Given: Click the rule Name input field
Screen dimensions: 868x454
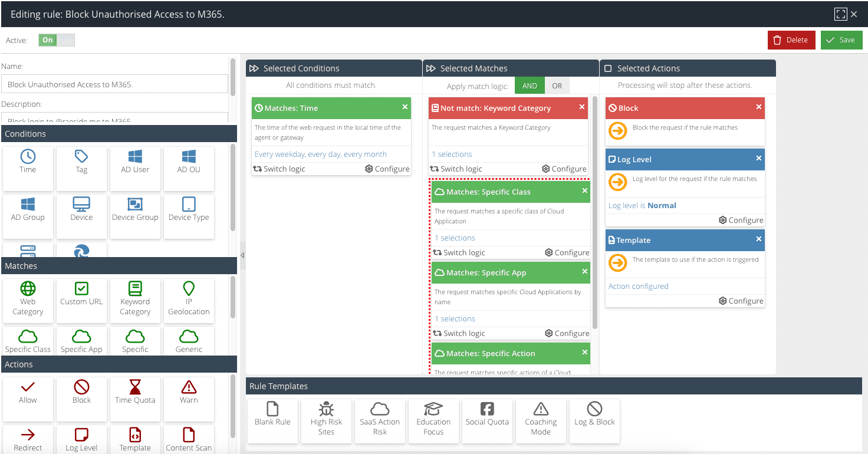Looking at the screenshot, I should coord(114,84).
